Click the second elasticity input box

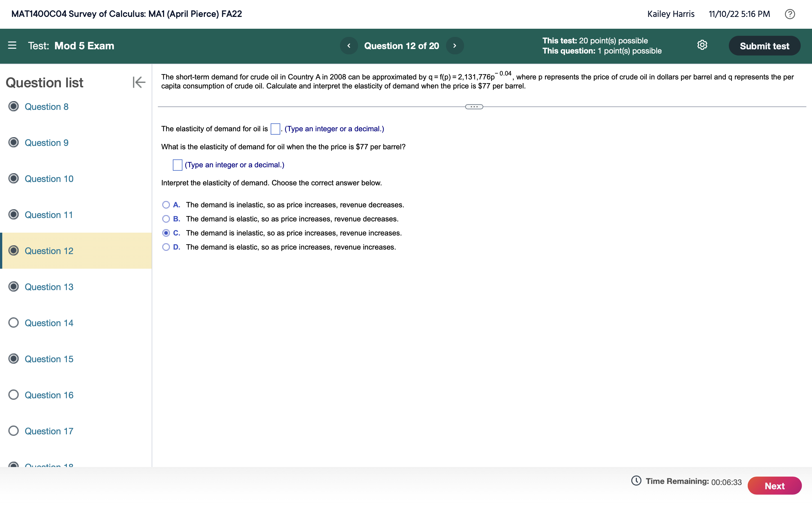178,165
